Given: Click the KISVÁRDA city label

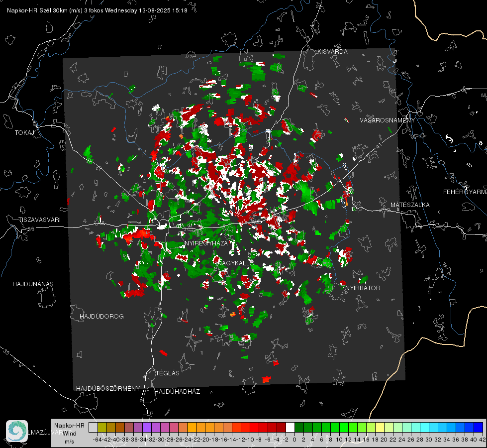Looking at the screenshot, I should point(332,52).
